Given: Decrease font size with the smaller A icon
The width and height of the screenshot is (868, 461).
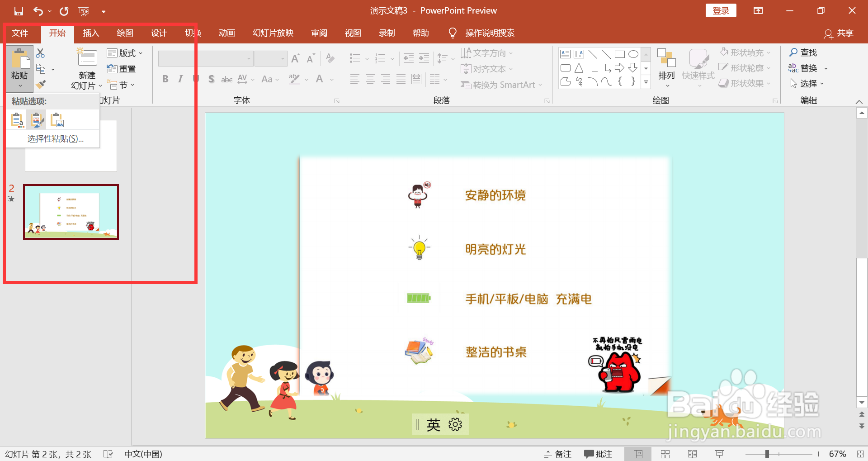Looking at the screenshot, I should 311,58.
